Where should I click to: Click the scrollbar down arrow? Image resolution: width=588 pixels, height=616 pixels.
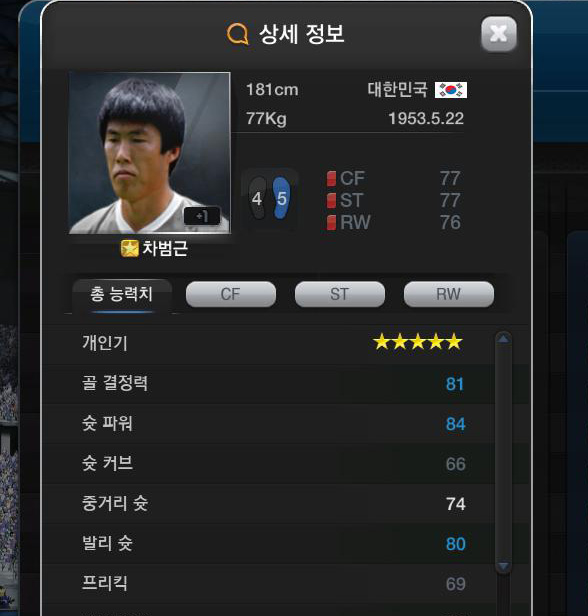503,566
